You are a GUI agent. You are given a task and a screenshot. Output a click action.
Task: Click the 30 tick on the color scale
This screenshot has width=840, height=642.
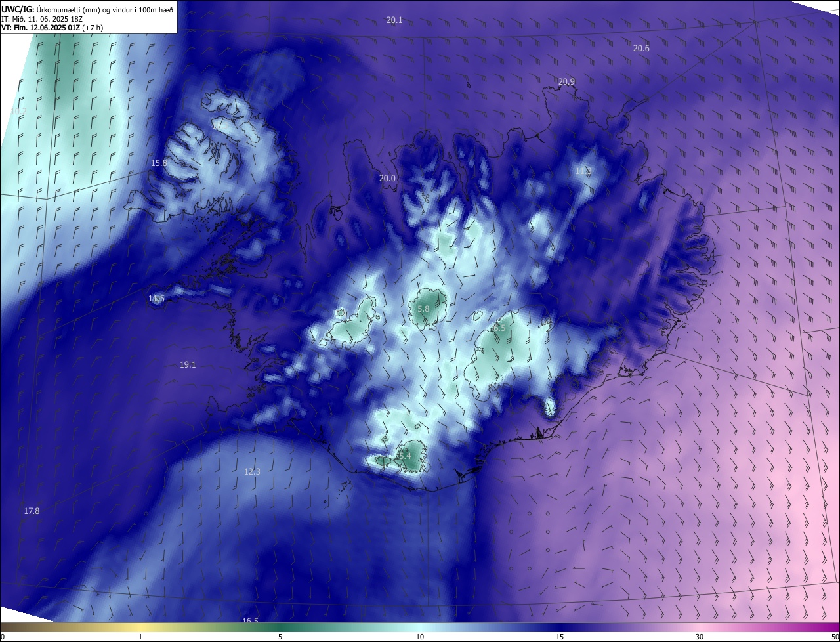700,637
